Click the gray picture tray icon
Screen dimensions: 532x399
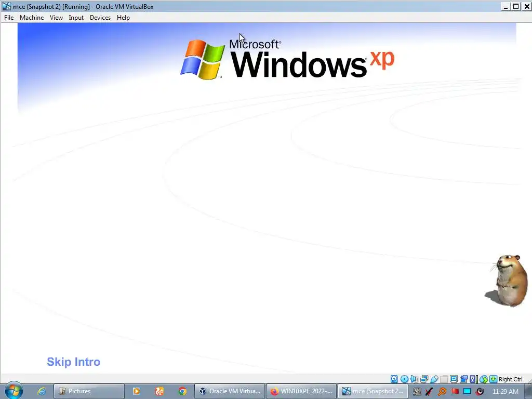417,391
